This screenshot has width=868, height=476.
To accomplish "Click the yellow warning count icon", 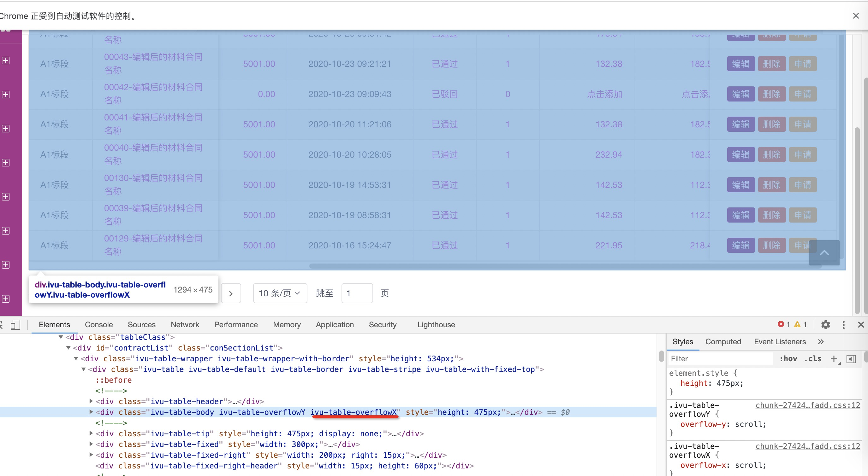I will coord(797,324).
